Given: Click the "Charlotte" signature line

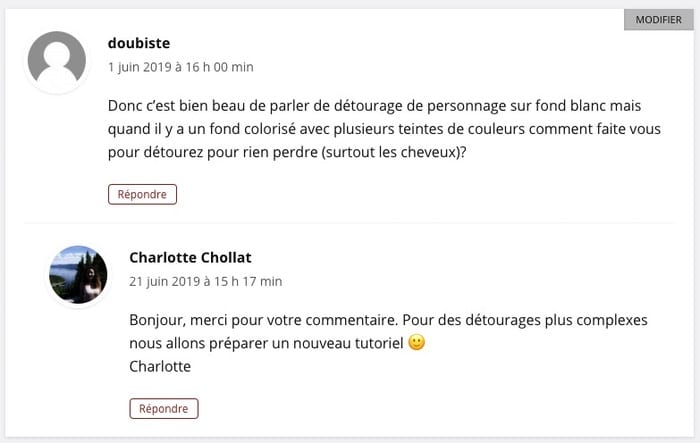Looking at the screenshot, I should point(160,366).
